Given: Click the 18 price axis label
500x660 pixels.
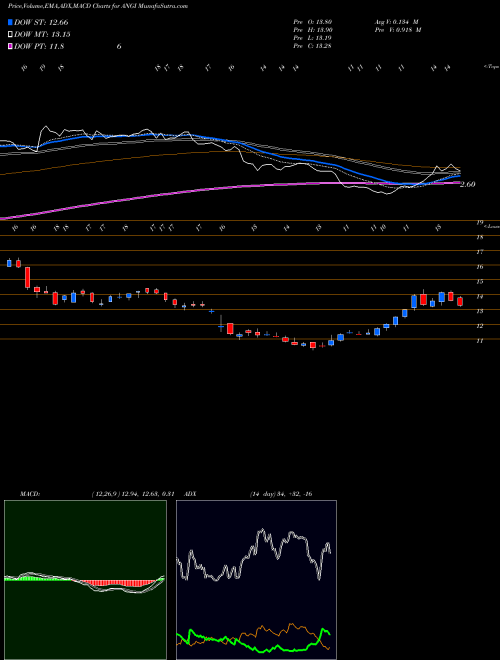Looking at the screenshot, I should coord(479,237).
